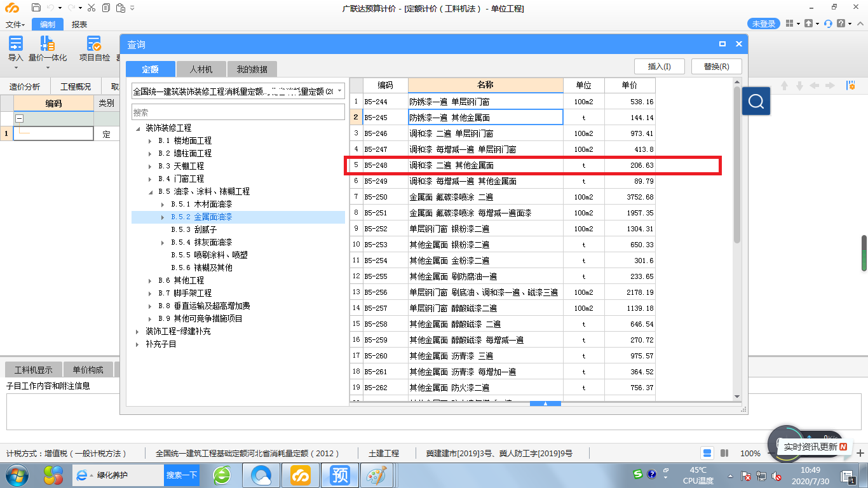This screenshot has height=488, width=868.
Task: Click the copy icon in quick toolbar
Action: click(x=105, y=8)
